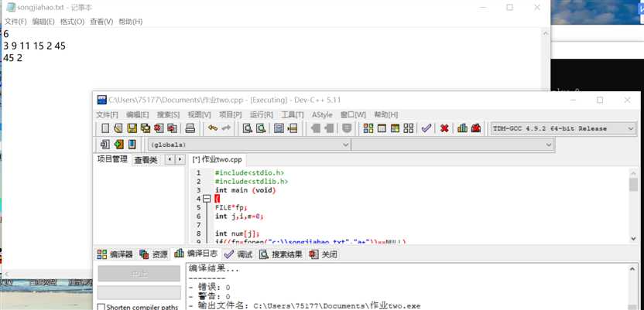Switch to 查看类 side panel tab

pyautogui.click(x=146, y=160)
